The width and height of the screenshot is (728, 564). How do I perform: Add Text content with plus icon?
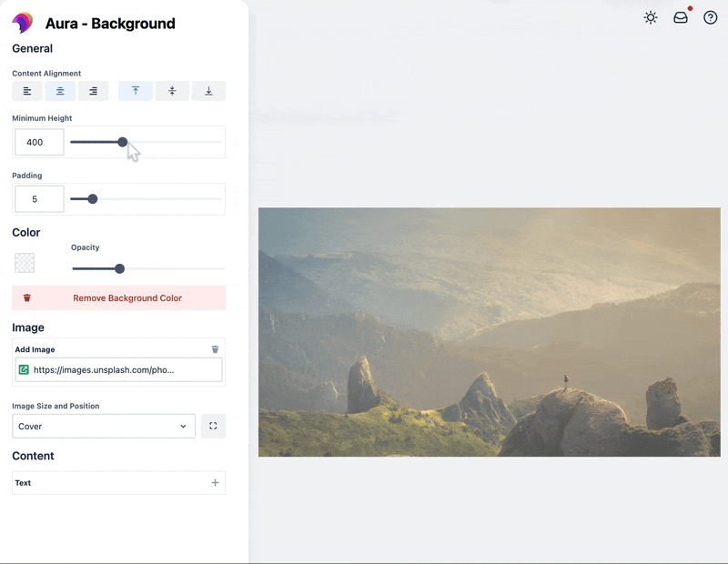coord(215,483)
